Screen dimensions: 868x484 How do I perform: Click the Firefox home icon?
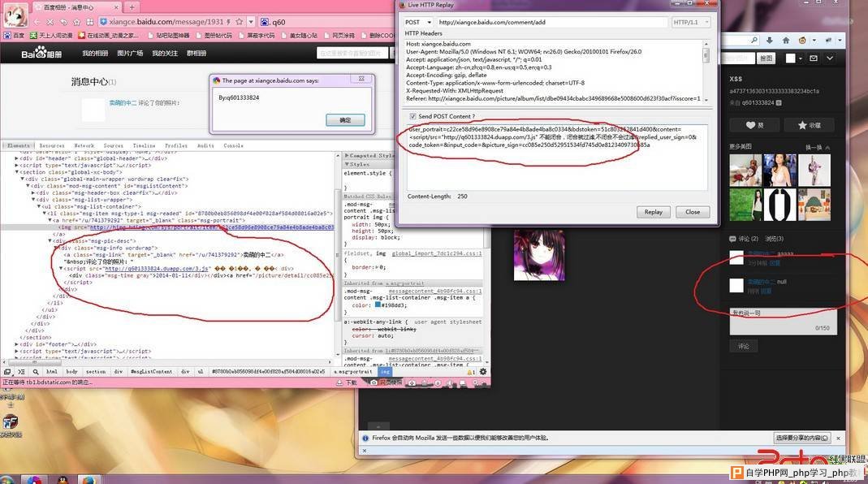point(785,41)
